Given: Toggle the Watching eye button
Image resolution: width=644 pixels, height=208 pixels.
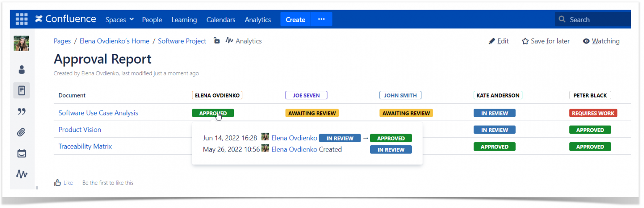Looking at the screenshot, I should pyautogui.click(x=601, y=41).
